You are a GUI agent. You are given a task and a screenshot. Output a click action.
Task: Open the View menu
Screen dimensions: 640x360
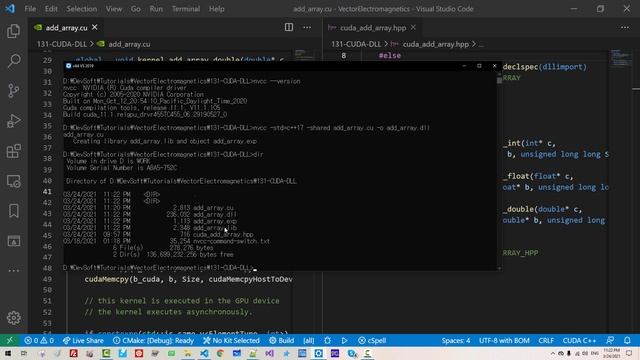tap(114, 9)
